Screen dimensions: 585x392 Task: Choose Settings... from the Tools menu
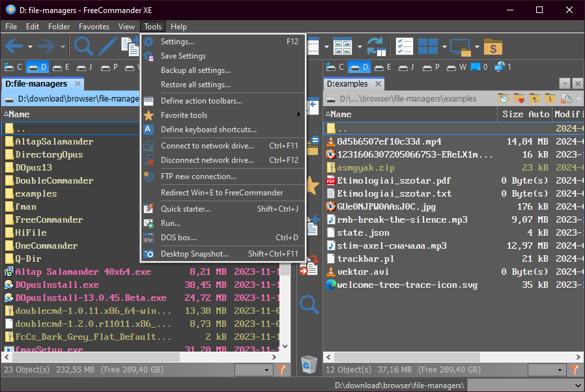point(177,42)
